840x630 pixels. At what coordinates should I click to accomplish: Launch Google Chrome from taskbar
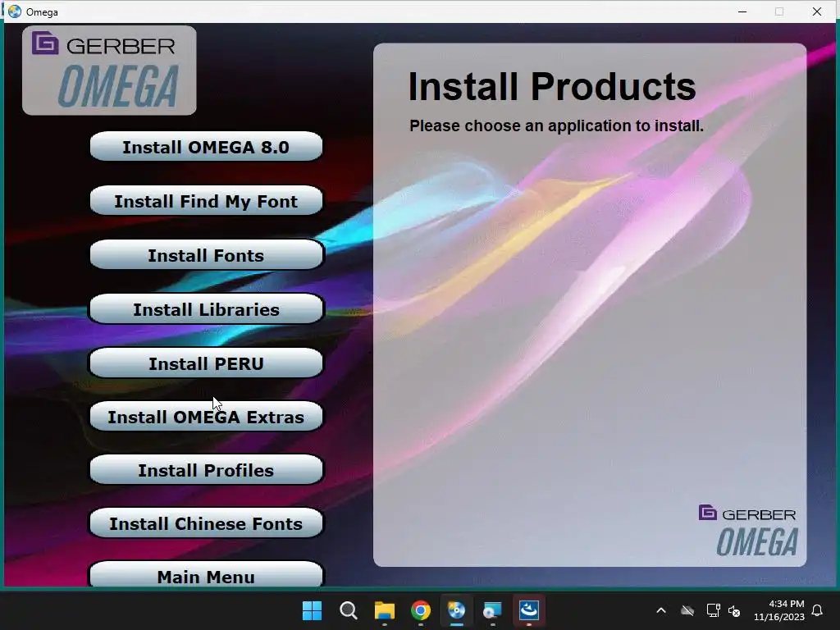coord(421,610)
